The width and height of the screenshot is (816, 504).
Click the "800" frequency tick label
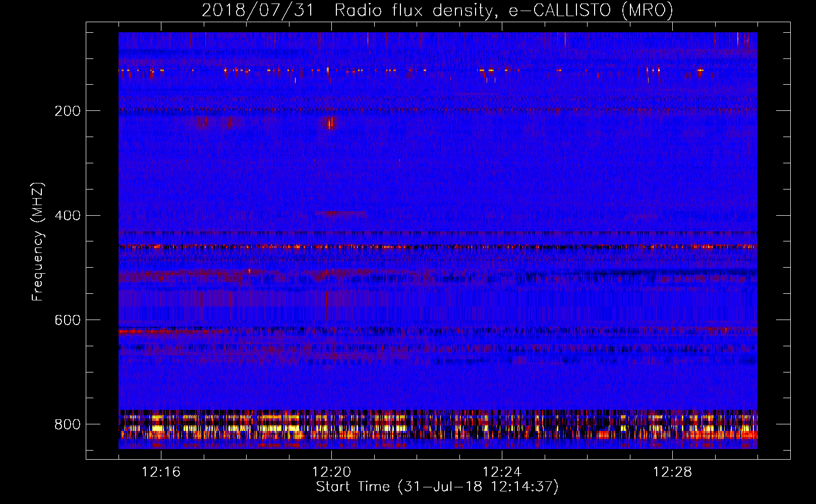pyautogui.click(x=68, y=424)
